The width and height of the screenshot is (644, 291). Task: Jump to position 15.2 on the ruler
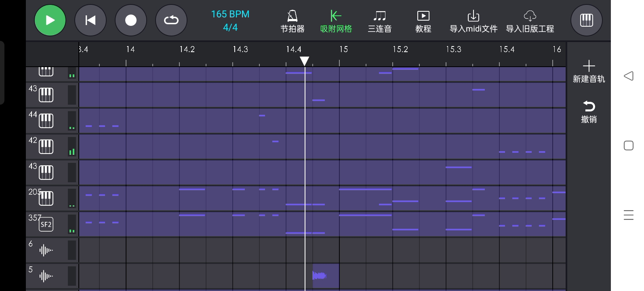[x=400, y=49]
